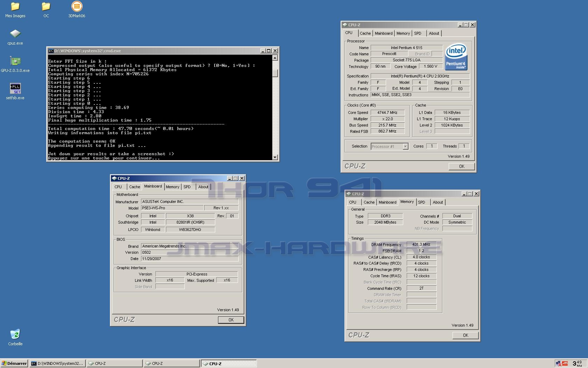Switch to About tab in Mainboard window
The width and height of the screenshot is (588, 368).
203,187
